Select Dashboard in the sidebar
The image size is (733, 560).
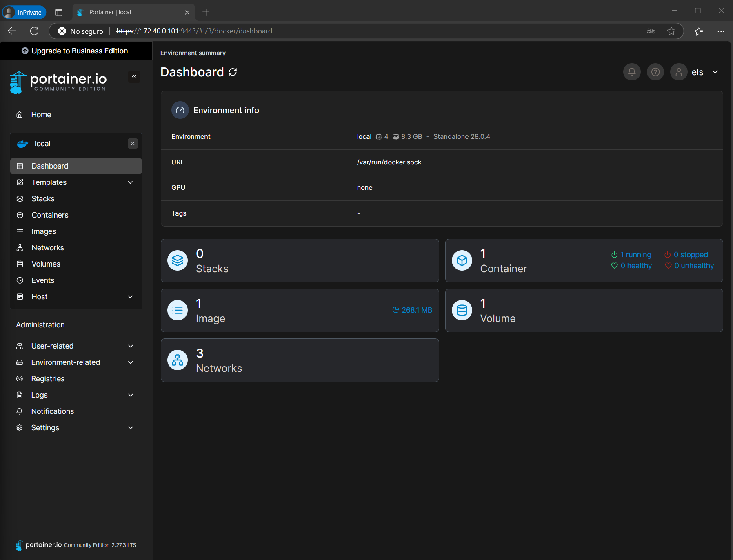(x=76, y=166)
